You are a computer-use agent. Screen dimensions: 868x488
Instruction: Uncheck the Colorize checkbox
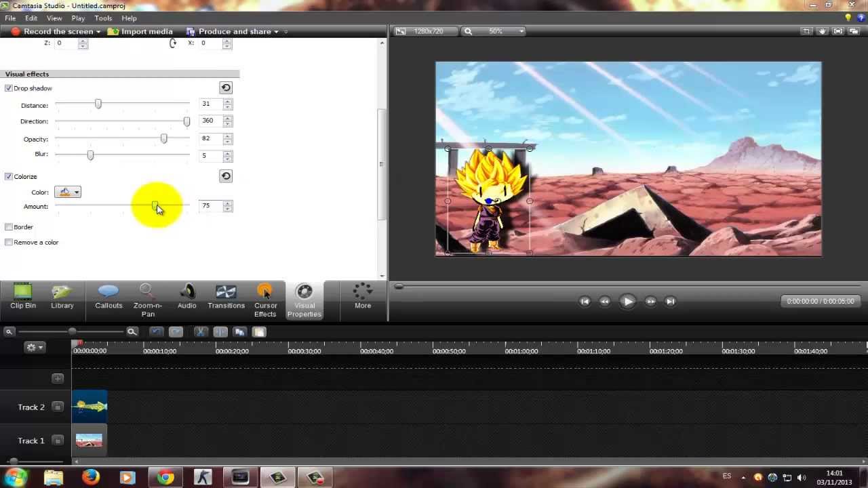[x=9, y=176]
